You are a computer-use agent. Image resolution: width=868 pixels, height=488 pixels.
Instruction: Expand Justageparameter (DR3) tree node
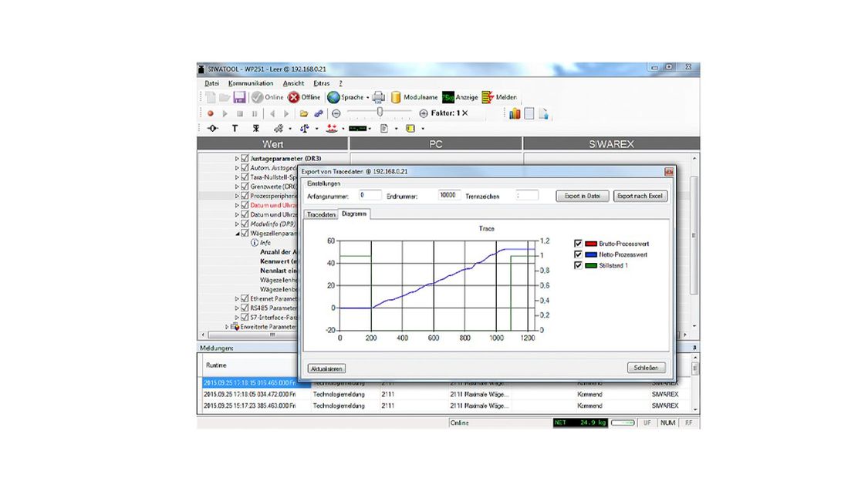pyautogui.click(x=237, y=158)
